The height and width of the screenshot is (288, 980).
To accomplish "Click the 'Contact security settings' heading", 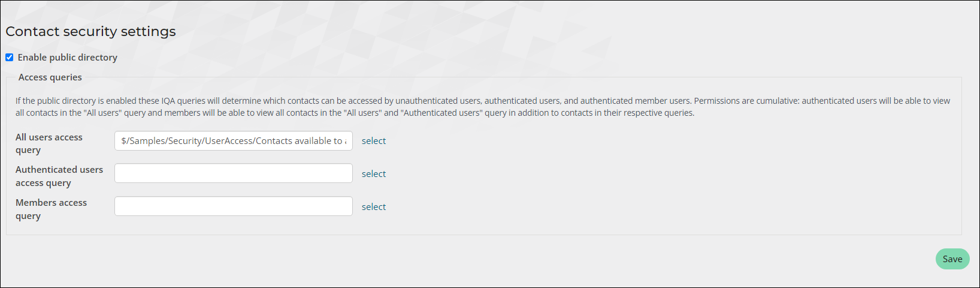I will (x=90, y=31).
